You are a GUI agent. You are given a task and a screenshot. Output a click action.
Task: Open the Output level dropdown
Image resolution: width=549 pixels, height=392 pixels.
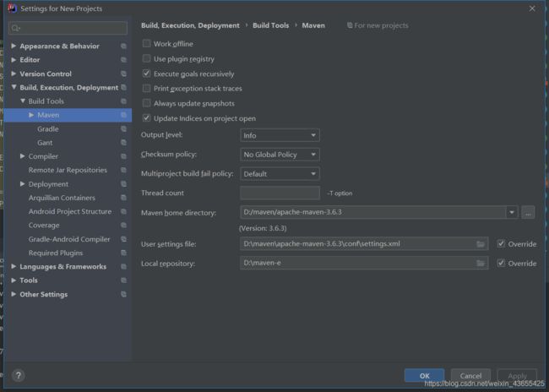pyautogui.click(x=280, y=135)
